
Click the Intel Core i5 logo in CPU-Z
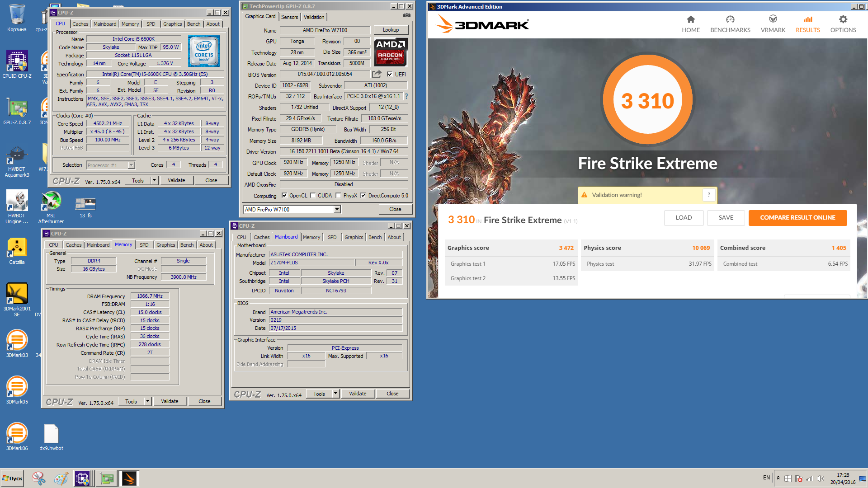pos(204,51)
